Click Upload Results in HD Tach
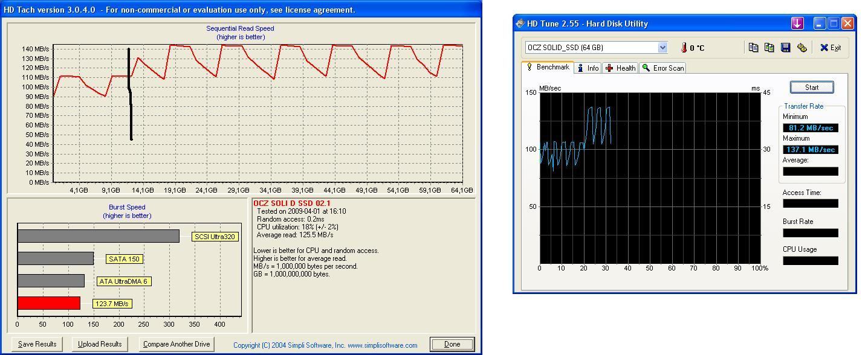The image size is (868, 355). tap(100, 344)
